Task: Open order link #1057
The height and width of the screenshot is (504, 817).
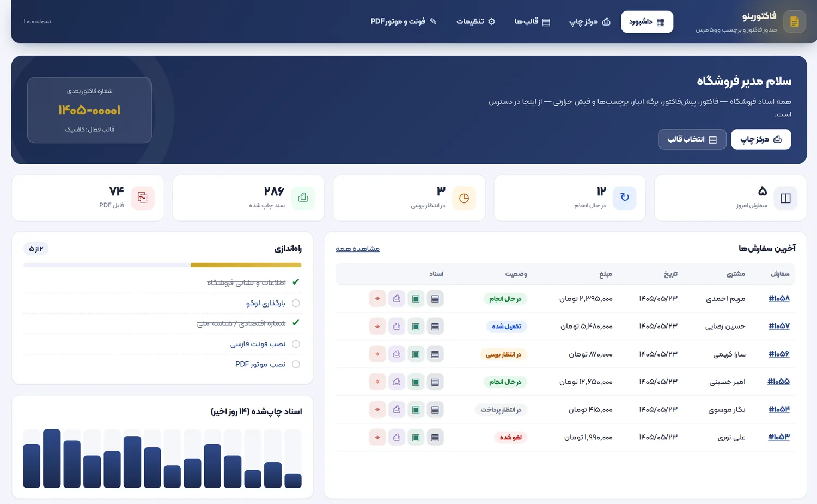Action: 779,326
